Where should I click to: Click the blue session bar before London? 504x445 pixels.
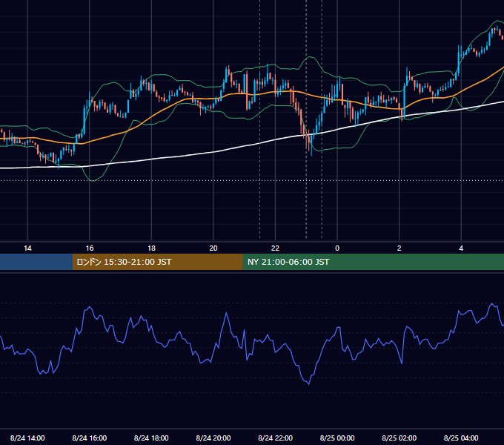(x=36, y=262)
